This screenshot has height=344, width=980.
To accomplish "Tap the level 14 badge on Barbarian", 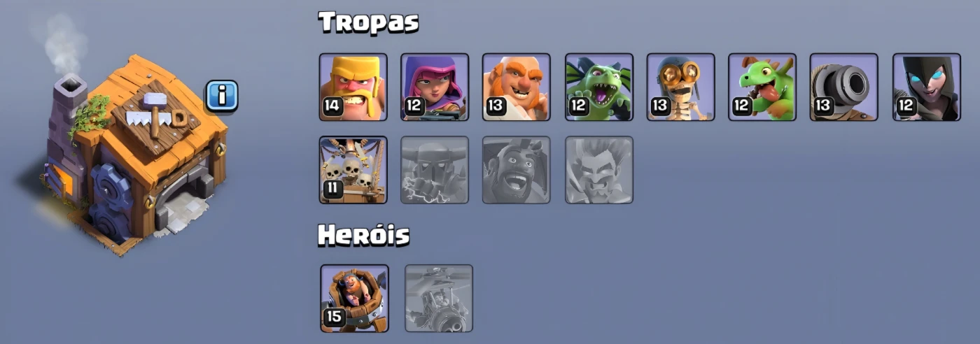I will point(332,106).
